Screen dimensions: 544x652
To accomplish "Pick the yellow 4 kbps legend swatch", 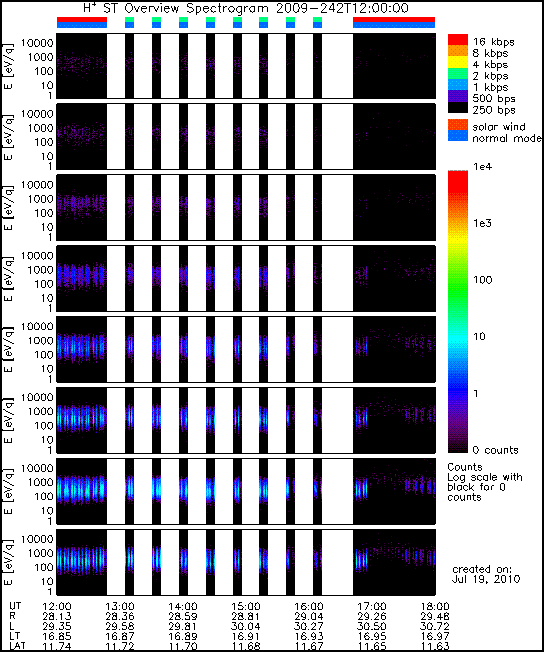I will 457,62.
